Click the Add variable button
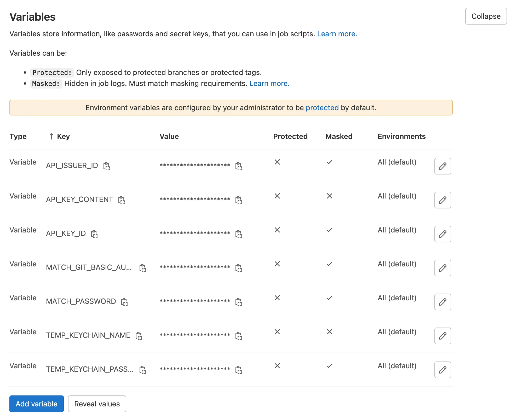The image size is (517, 420). click(36, 404)
